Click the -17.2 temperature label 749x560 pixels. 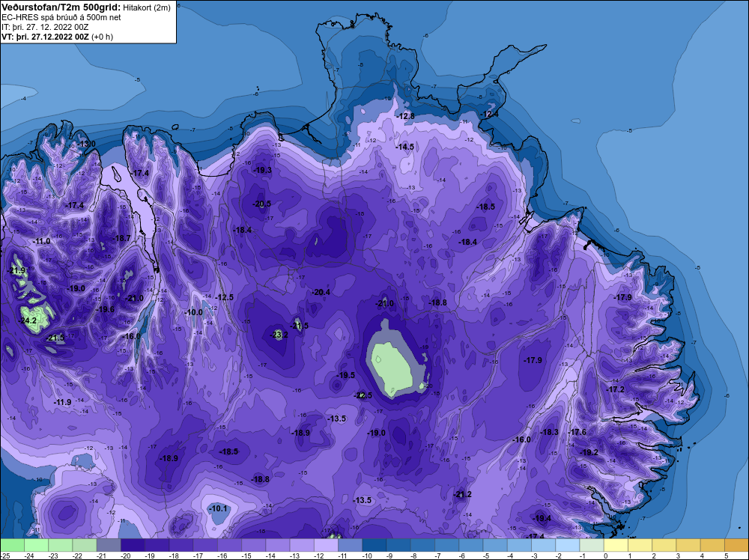(x=615, y=389)
